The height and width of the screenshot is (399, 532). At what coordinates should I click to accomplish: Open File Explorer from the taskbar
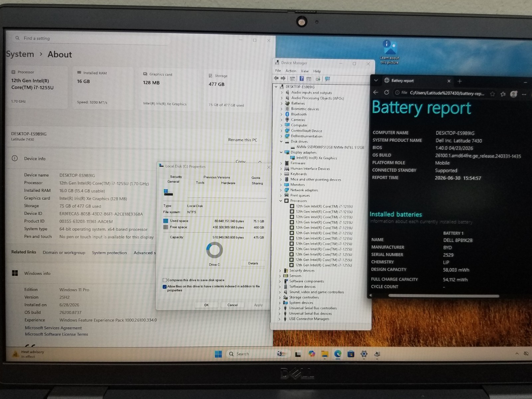[x=325, y=354]
